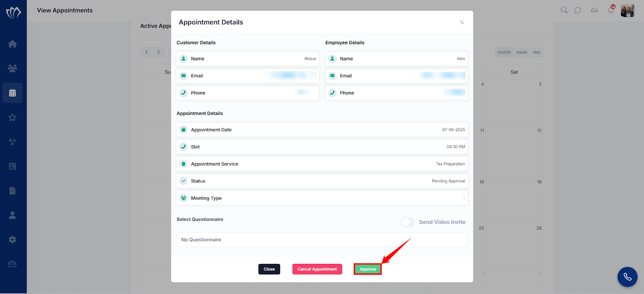Click the appointment date 07-08-2025
This screenshot has width=644, height=294.
point(454,130)
